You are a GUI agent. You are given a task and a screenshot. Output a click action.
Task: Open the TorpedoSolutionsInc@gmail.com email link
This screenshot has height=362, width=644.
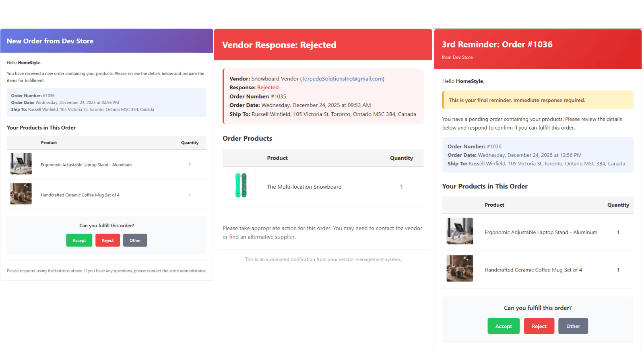point(342,79)
